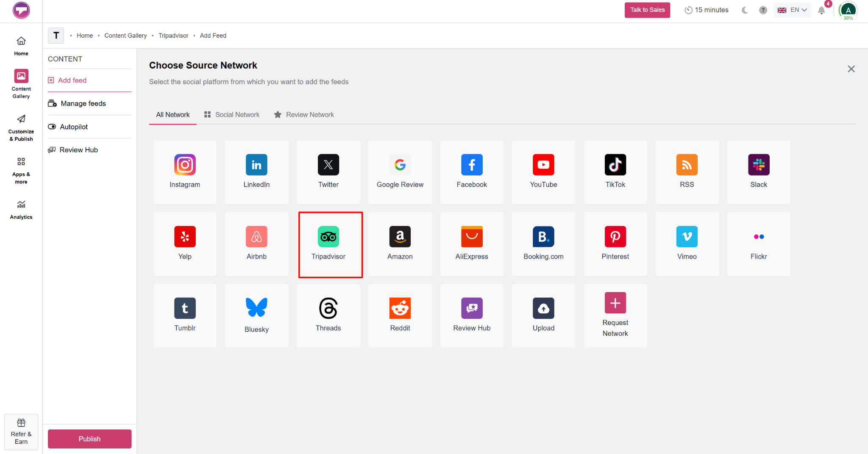
Task: Expand the EN language dropdown
Action: [x=792, y=10]
